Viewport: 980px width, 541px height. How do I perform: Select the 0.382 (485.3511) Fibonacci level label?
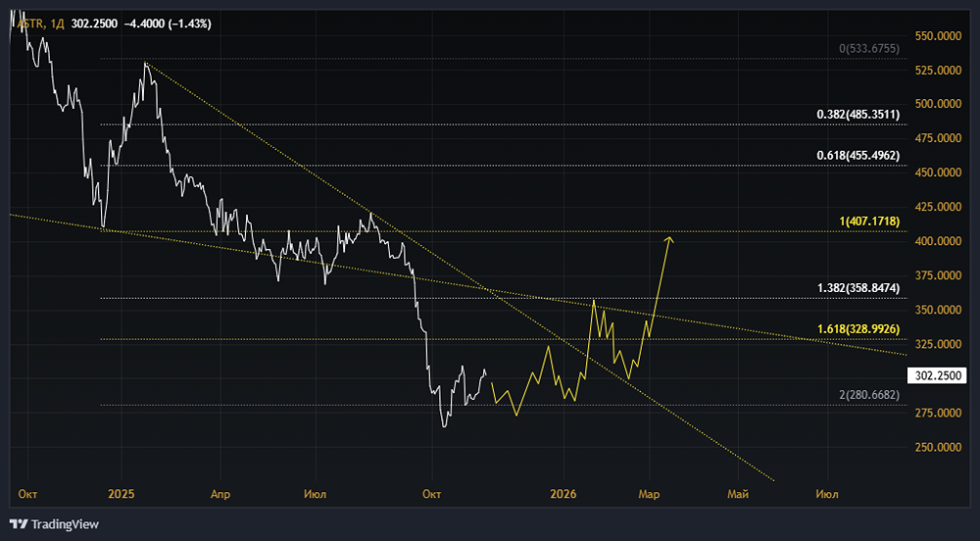click(857, 115)
